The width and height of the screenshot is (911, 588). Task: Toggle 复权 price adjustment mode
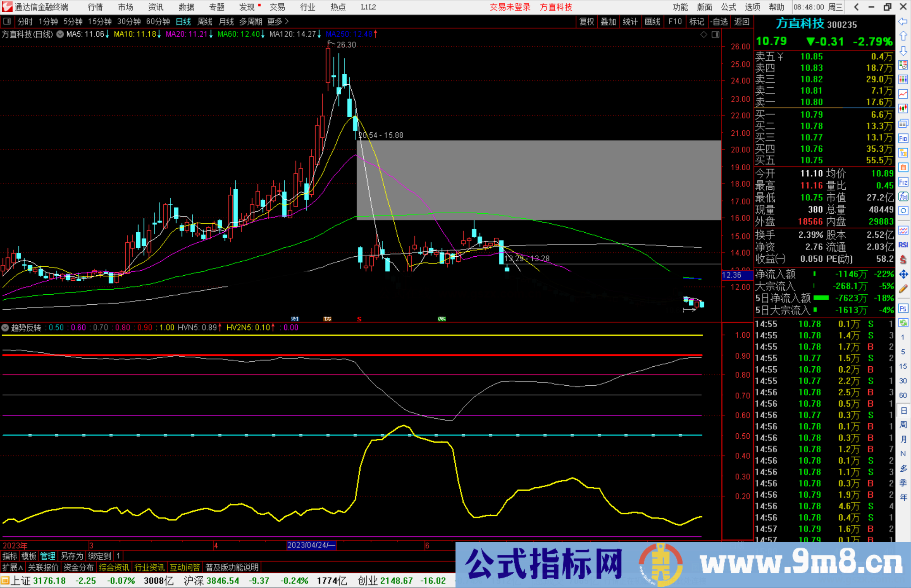click(x=587, y=21)
